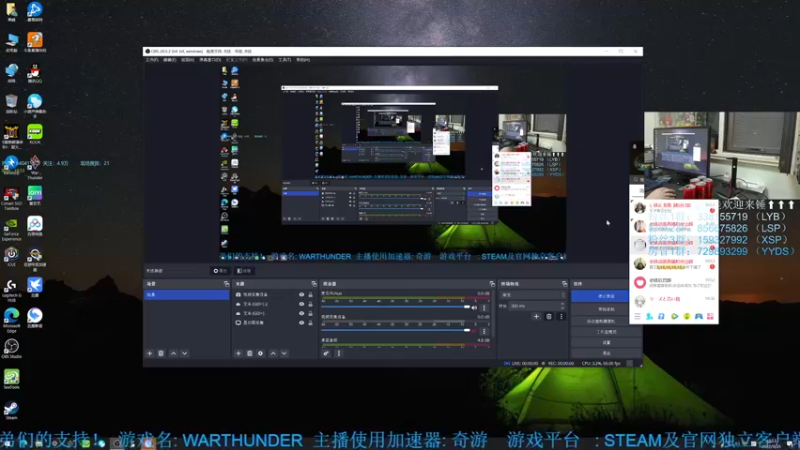Open the 视图(V) menu
800x450 pixels.
[187, 60]
